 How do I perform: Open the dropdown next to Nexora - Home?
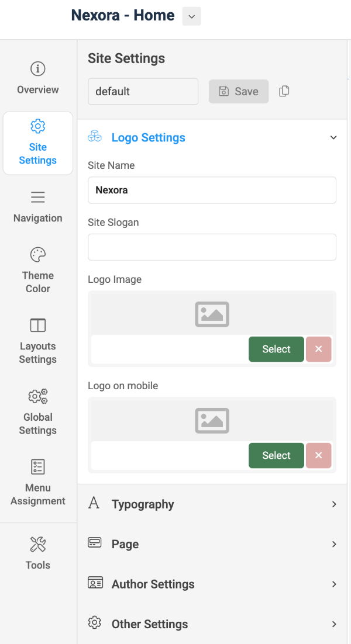191,16
